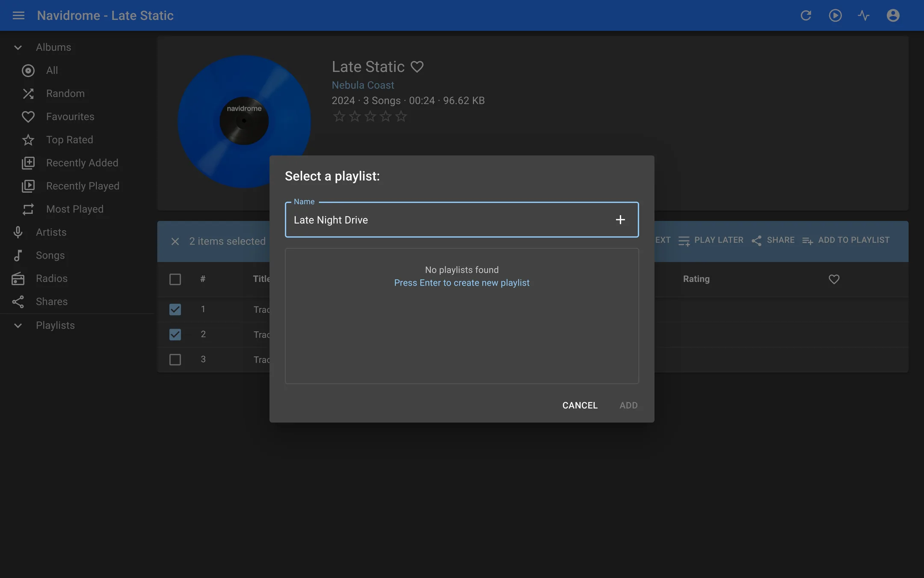Rate the album five stars

coord(401,116)
